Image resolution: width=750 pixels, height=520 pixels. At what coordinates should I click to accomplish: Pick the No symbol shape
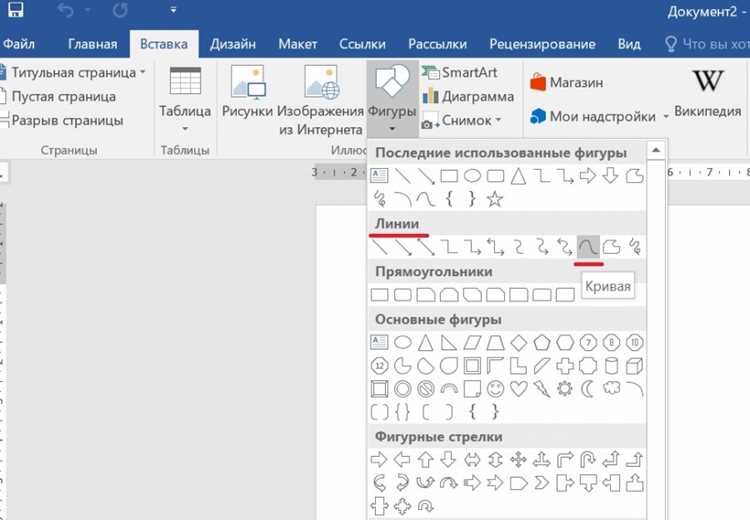[425, 389]
